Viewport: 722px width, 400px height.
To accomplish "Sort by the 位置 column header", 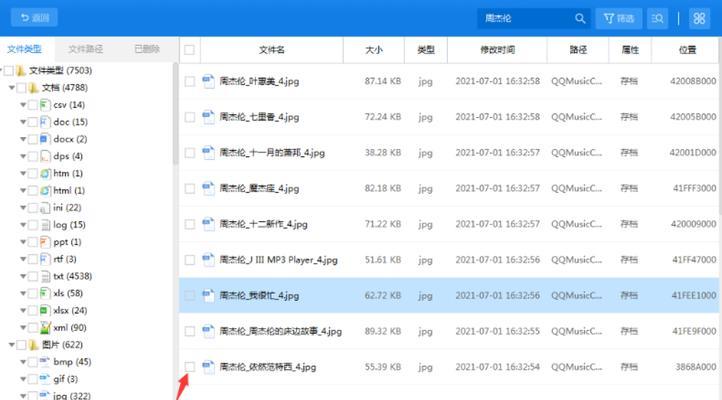I will point(687,50).
